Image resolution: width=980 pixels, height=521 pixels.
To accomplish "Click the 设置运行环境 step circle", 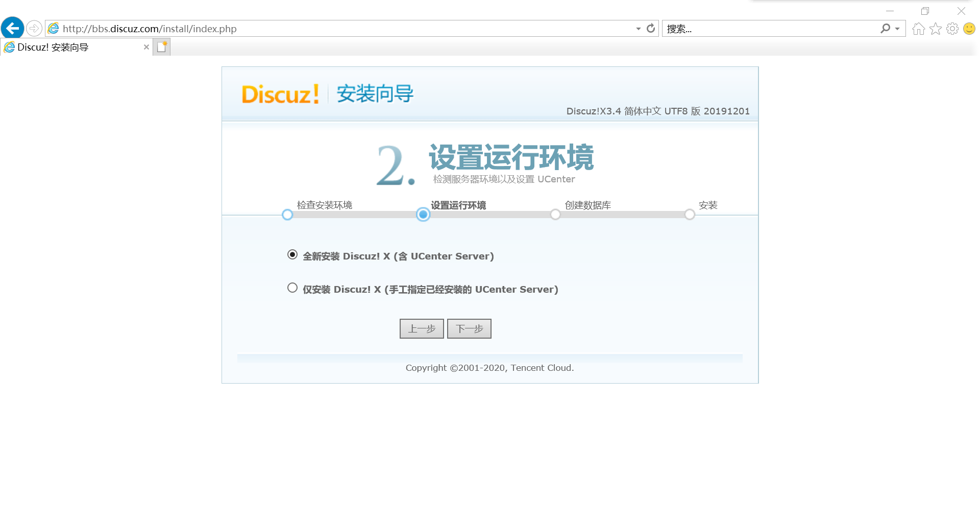I will pyautogui.click(x=423, y=215).
